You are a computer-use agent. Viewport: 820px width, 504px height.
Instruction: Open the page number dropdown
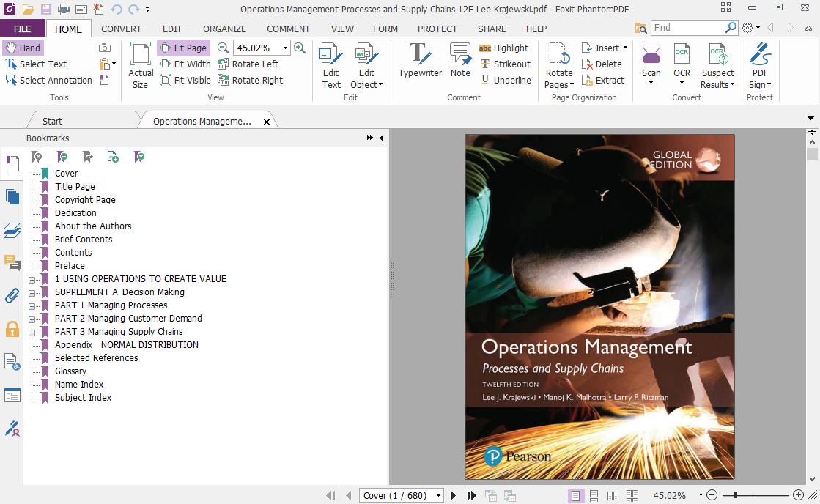point(438,495)
